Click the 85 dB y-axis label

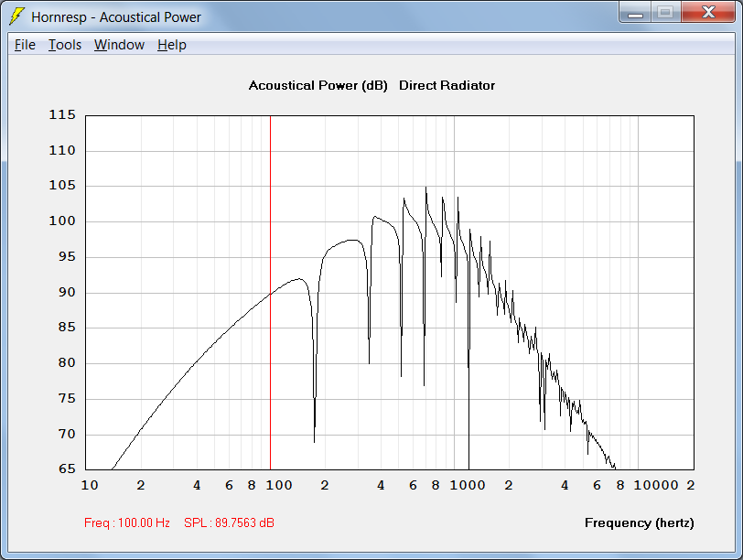click(67, 327)
